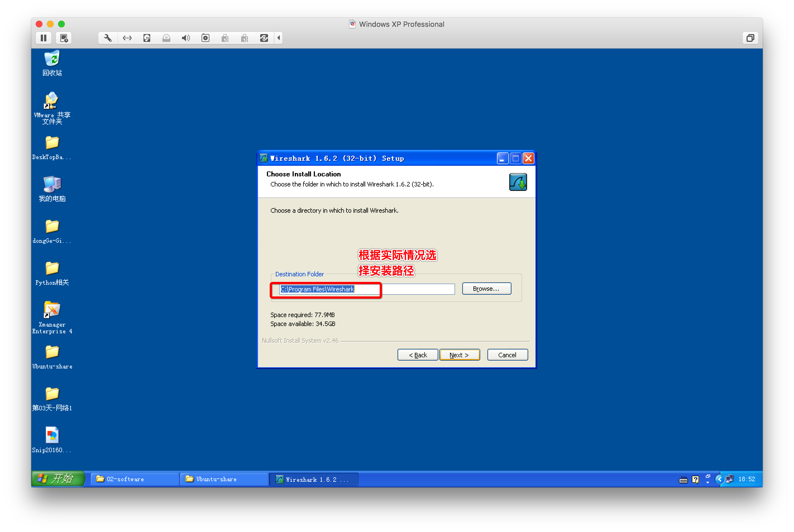
Task: Go Back to previous setup page
Action: [x=418, y=355]
